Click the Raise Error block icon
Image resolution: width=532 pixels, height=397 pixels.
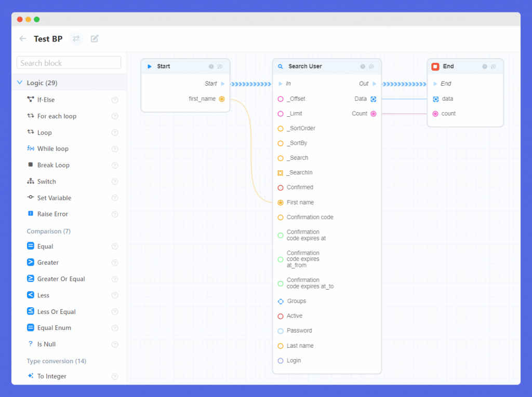click(x=31, y=214)
